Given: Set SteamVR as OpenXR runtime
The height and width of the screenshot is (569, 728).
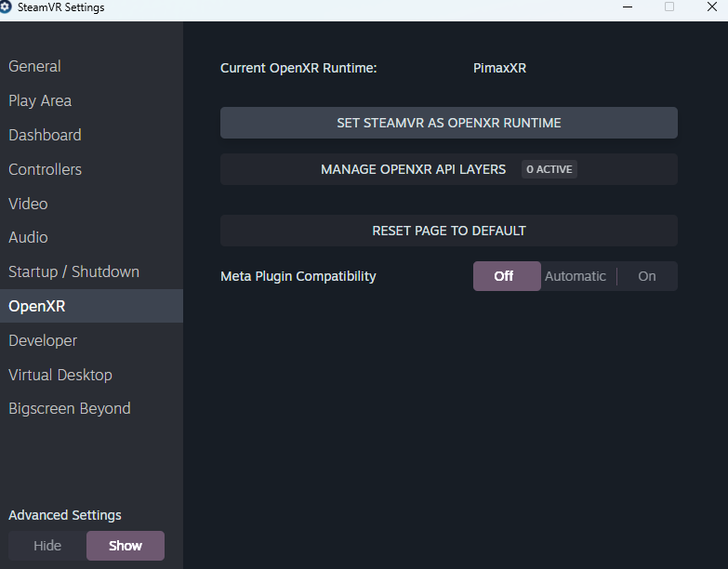Looking at the screenshot, I should pyautogui.click(x=448, y=123).
